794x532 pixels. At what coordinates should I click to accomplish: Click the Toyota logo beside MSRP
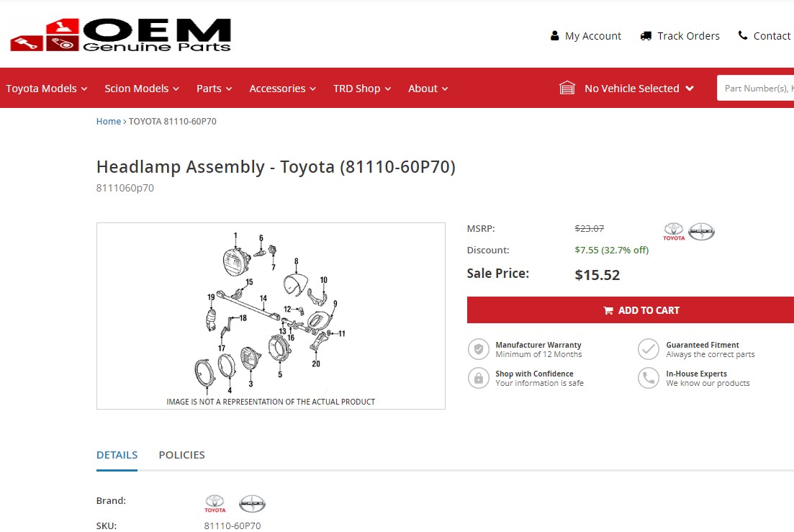point(674,231)
